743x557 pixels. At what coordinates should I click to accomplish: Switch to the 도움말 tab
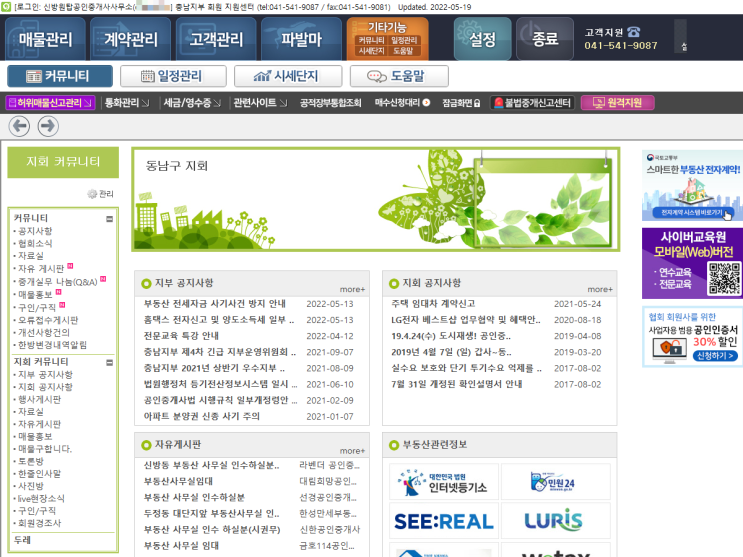click(x=399, y=76)
